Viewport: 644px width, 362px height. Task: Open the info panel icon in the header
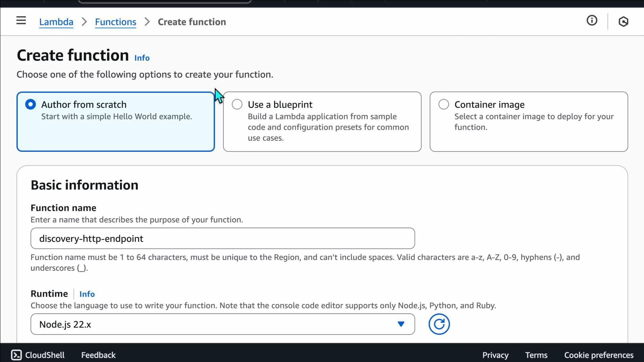[x=592, y=20]
